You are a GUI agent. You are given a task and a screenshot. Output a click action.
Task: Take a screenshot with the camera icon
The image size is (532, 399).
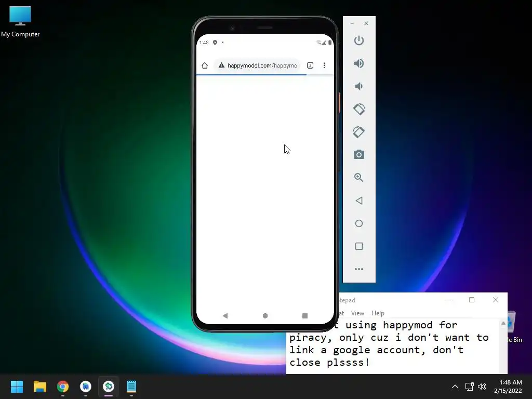(x=358, y=155)
